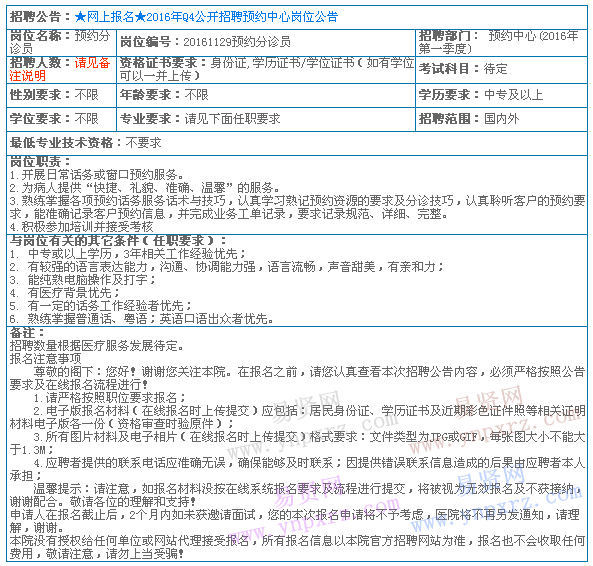Click the 温馨提示 paragraph
593x566 pixels.
[297, 495]
